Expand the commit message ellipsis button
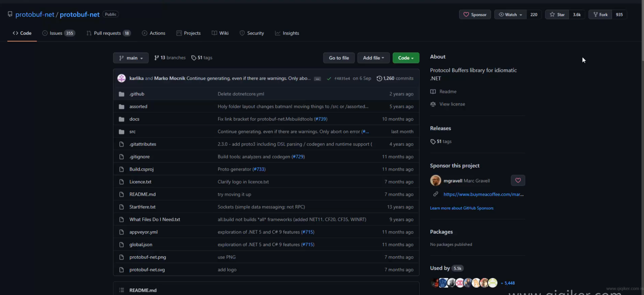644x295 pixels. coord(317,79)
